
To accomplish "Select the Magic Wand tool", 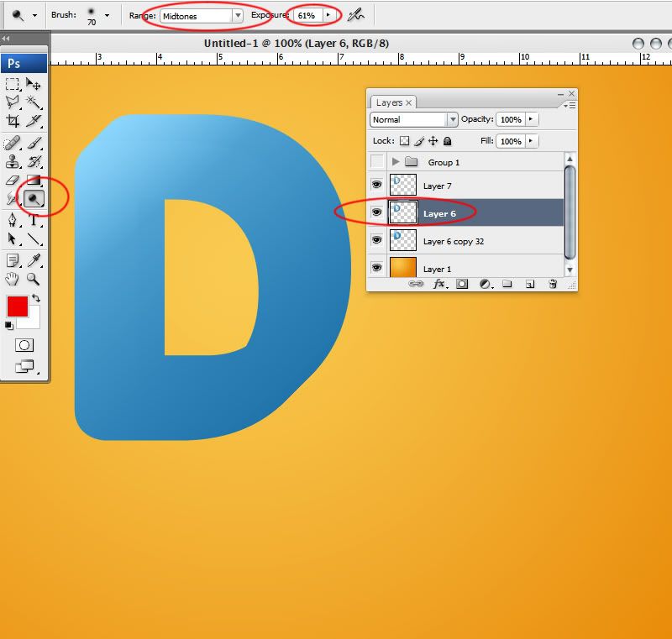I will (34, 102).
